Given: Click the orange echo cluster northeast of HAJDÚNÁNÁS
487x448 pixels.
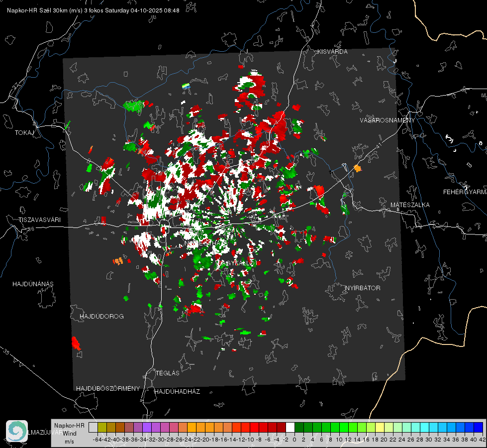Looking at the screenshot, I should pos(118,261).
